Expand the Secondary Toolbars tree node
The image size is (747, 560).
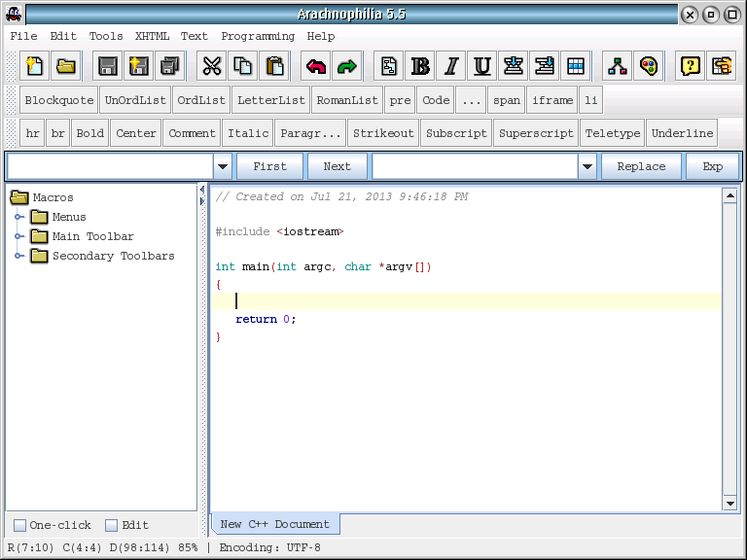click(19, 256)
